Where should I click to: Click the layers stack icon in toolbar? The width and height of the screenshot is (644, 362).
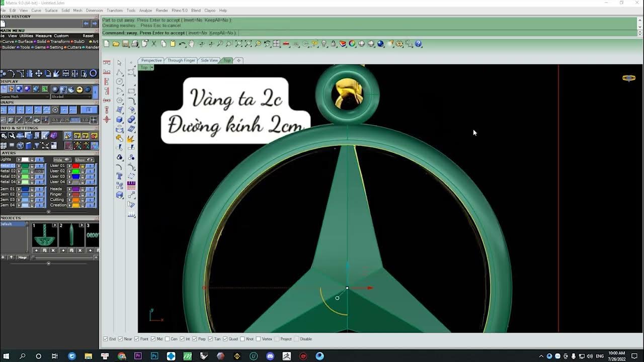(x=343, y=44)
